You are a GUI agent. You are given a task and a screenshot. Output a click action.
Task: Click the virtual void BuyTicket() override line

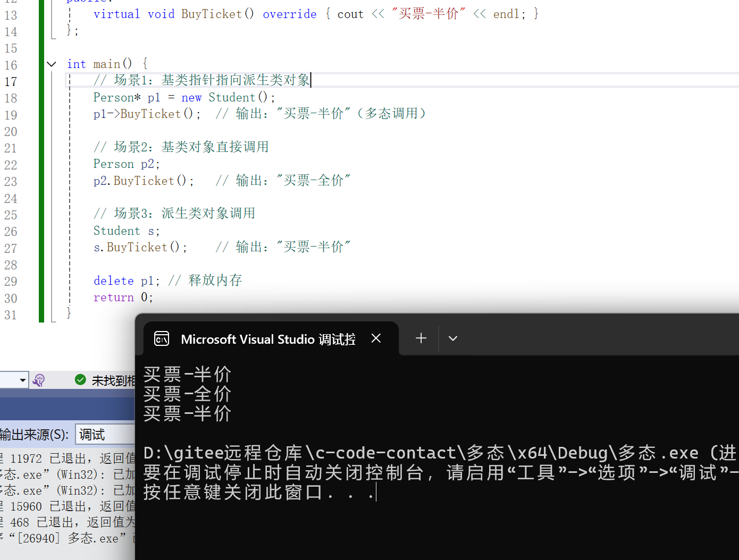coord(316,14)
